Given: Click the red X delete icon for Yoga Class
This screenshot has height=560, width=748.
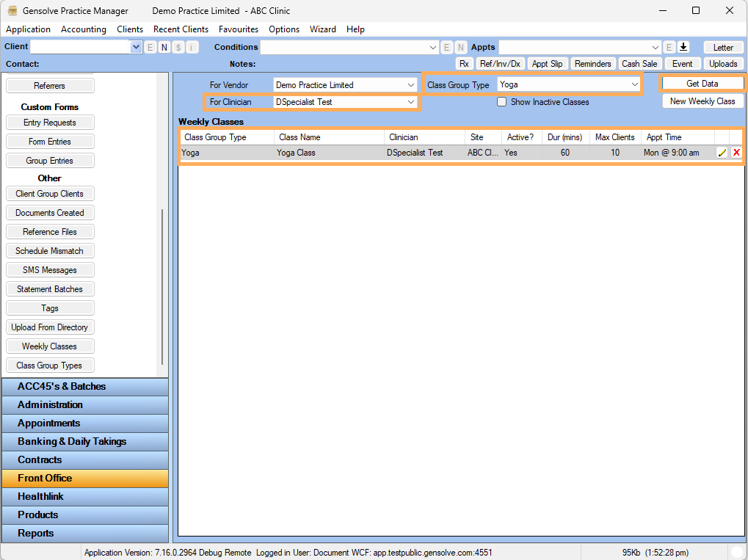Looking at the screenshot, I should (x=736, y=153).
